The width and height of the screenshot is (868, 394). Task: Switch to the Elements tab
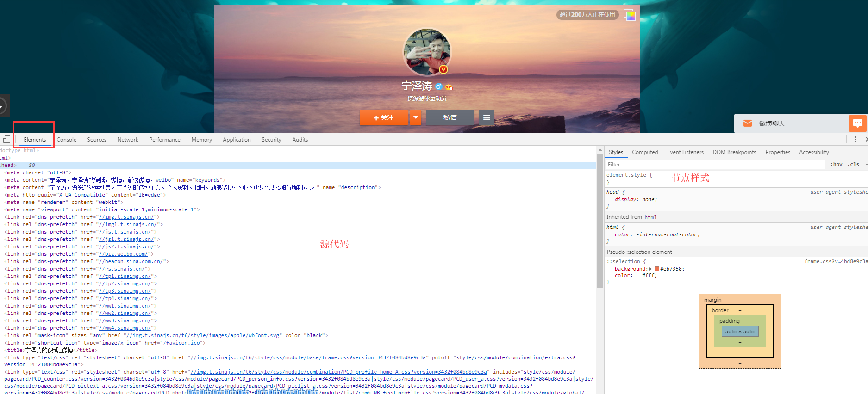tap(35, 140)
